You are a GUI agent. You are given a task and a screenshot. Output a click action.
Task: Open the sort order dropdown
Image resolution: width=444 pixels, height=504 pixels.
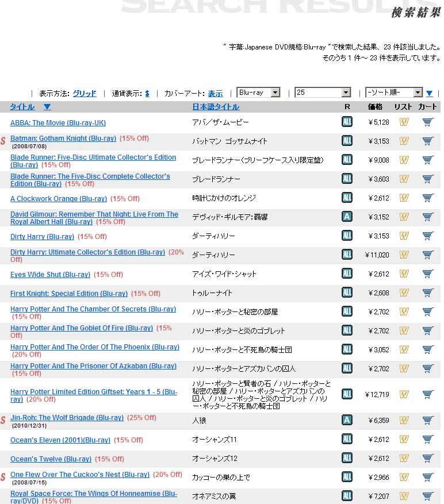[394, 93]
